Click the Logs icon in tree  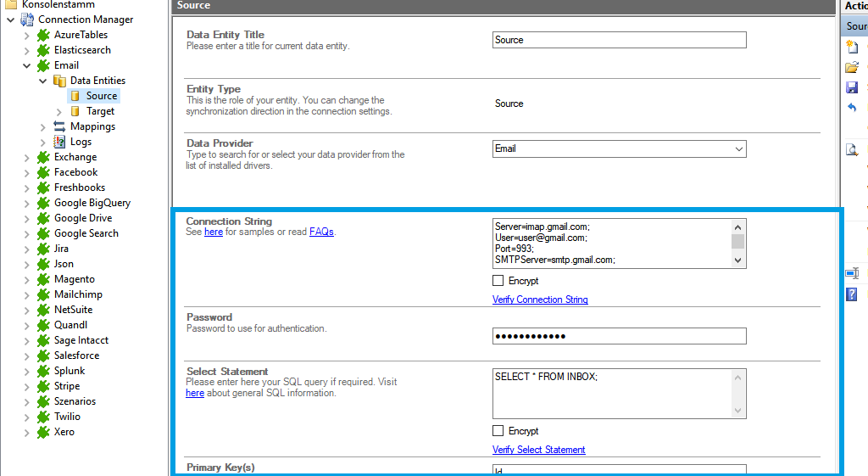pyautogui.click(x=59, y=142)
